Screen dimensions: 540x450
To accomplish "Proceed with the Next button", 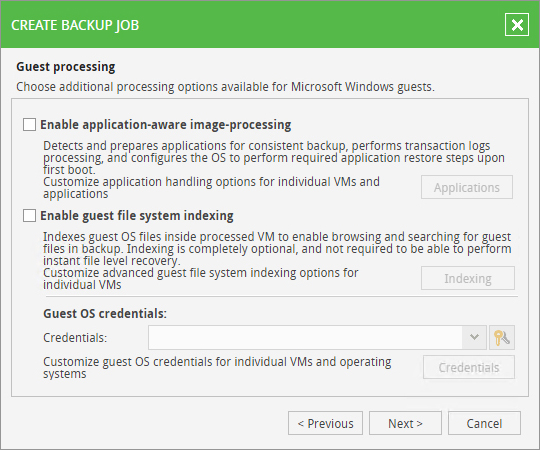I will 405,423.
